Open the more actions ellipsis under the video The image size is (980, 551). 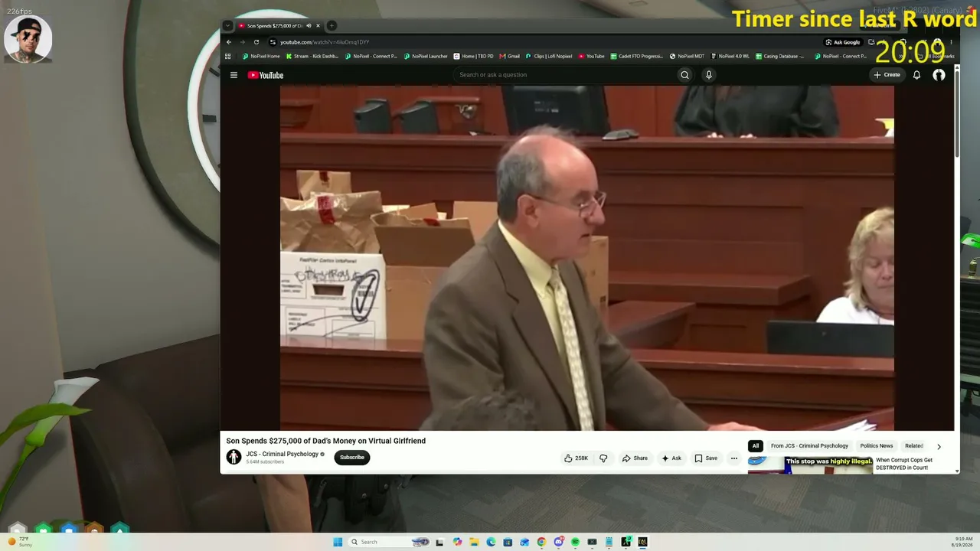pyautogui.click(x=733, y=458)
